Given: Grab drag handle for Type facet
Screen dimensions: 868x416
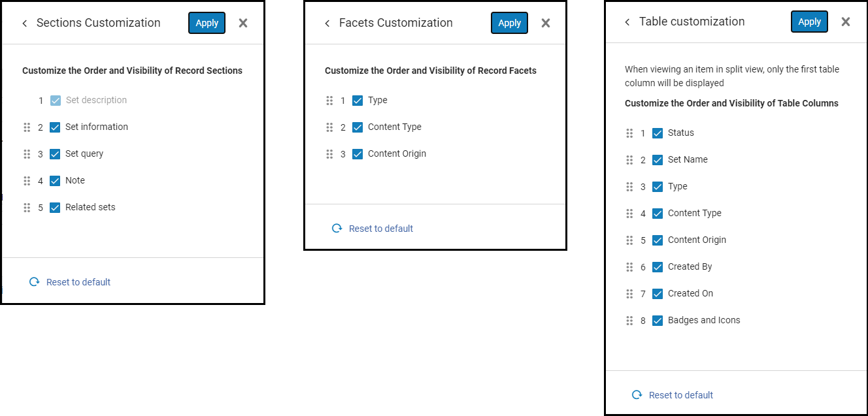Looking at the screenshot, I should (x=329, y=101).
